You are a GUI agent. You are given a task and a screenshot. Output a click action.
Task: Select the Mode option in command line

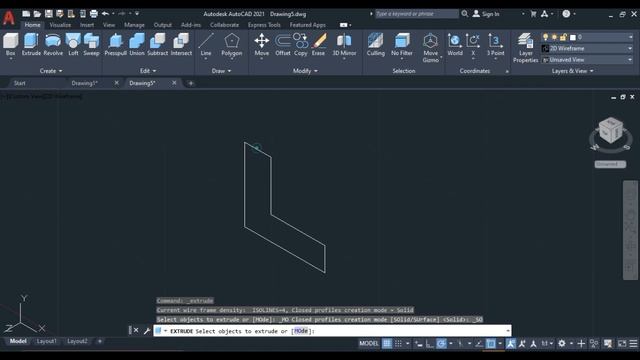tap(301, 331)
